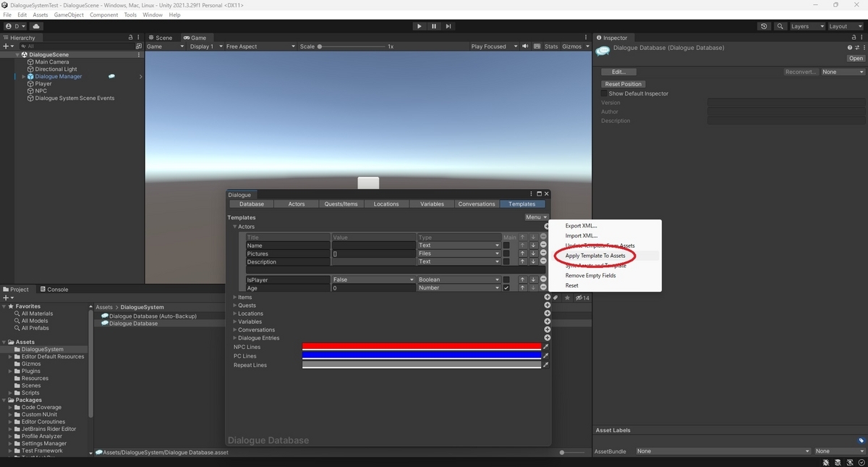Open the Dialogue window kebab menu

pyautogui.click(x=532, y=194)
